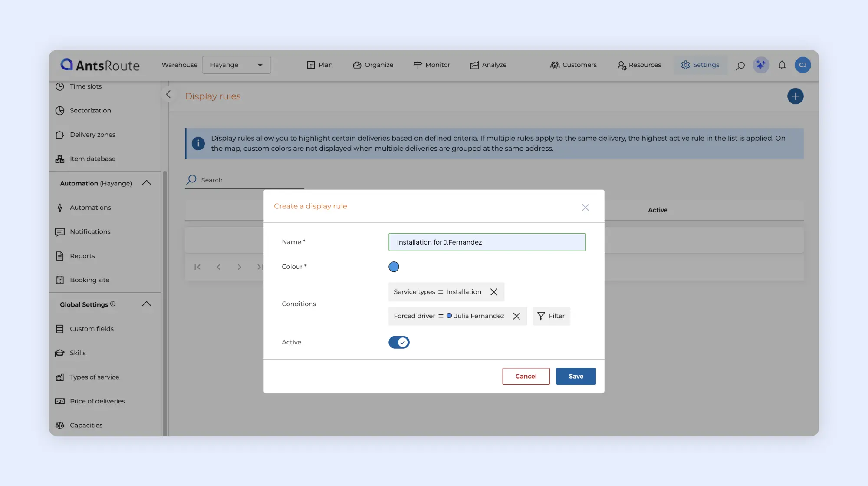The height and width of the screenshot is (486, 868).
Task: Go to previous page of the table
Action: coord(218,267)
